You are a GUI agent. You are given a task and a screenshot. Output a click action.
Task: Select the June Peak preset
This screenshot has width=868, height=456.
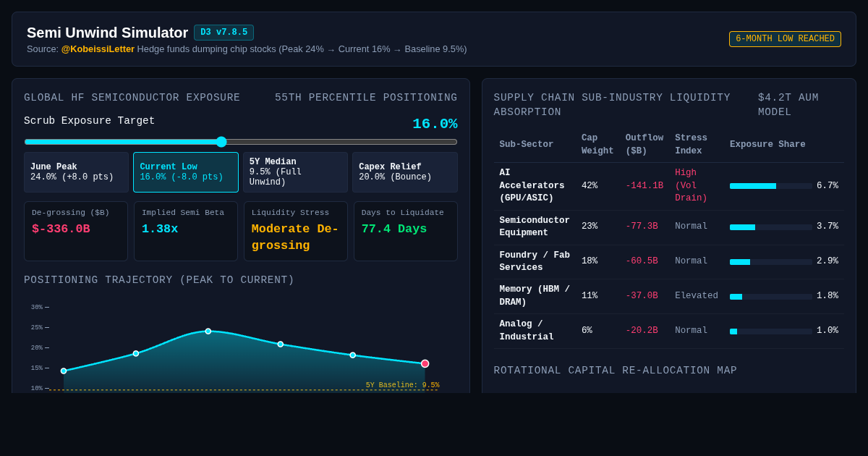(x=76, y=172)
